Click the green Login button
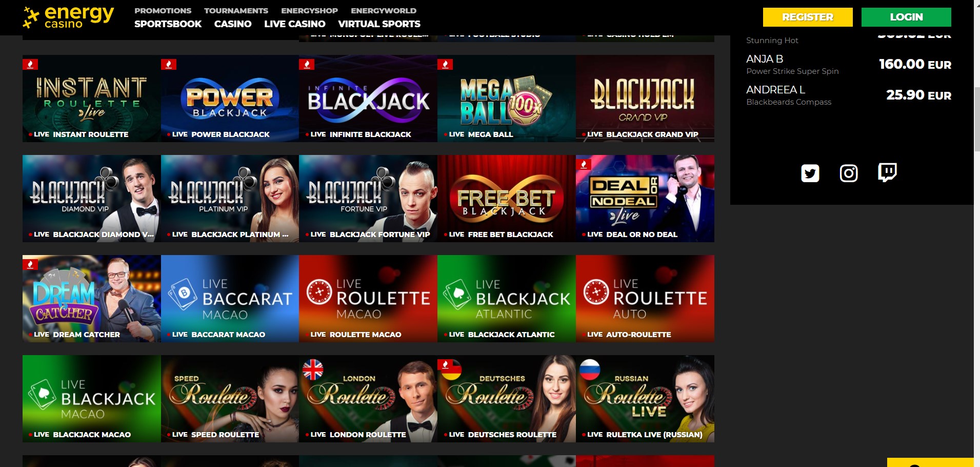 [x=906, y=17]
